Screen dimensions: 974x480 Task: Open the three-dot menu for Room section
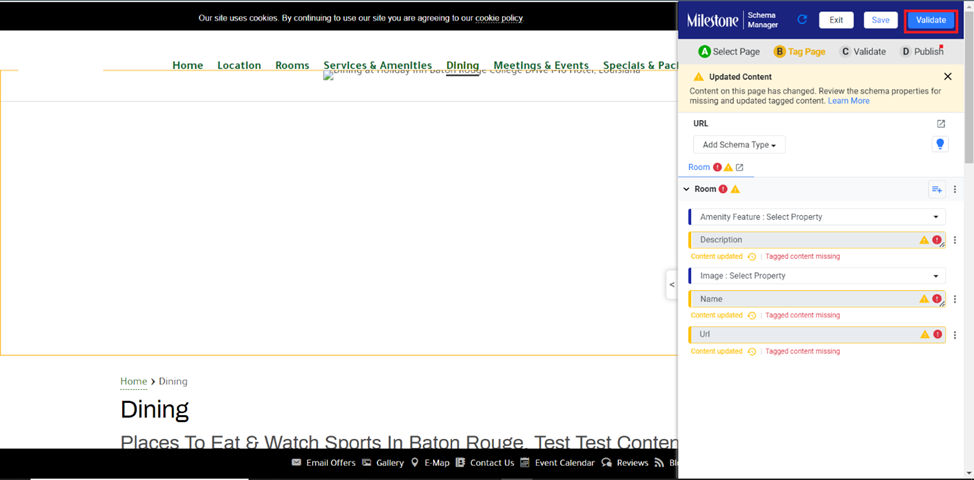click(955, 189)
